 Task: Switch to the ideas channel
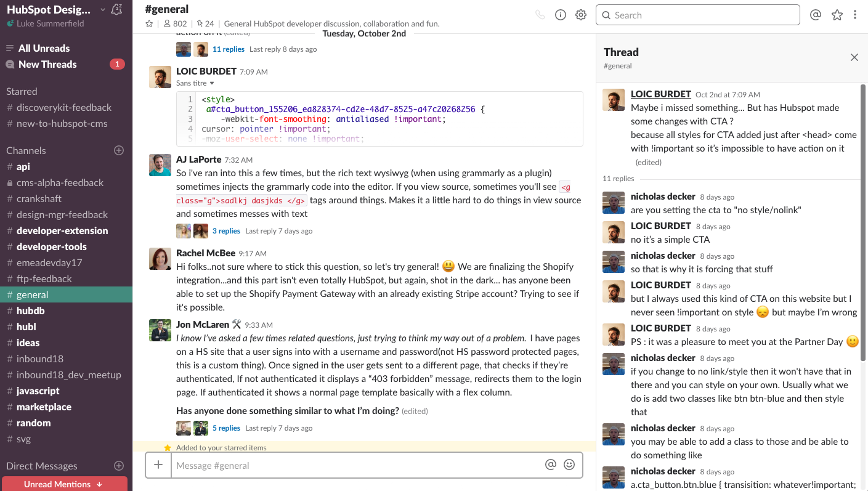66,343
